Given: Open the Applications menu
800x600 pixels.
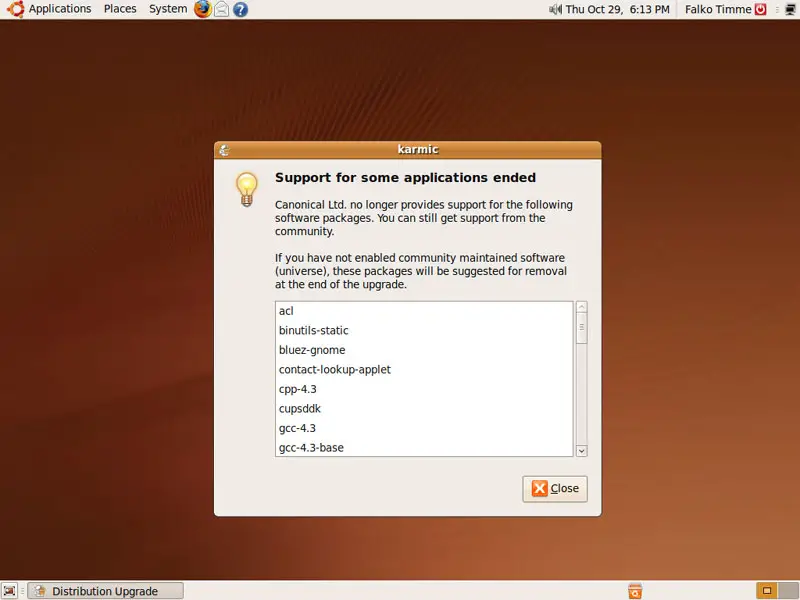Looking at the screenshot, I should [x=60, y=9].
